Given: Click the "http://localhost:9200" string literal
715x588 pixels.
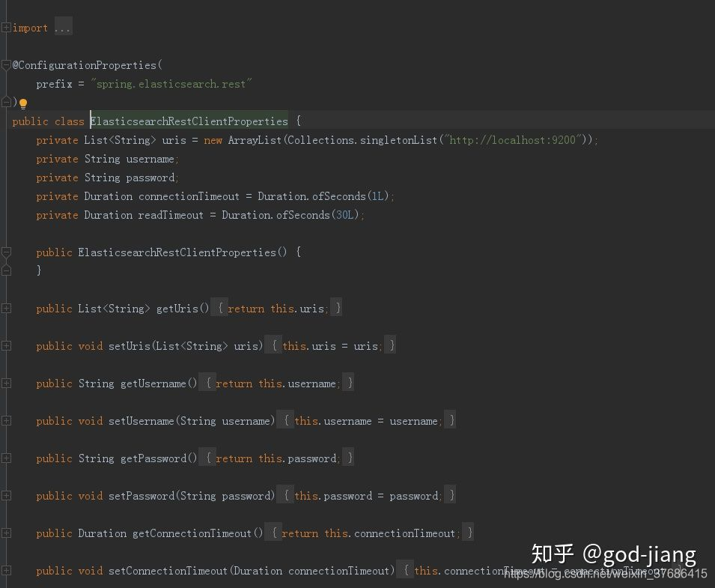Looking at the screenshot, I should click(514, 140).
